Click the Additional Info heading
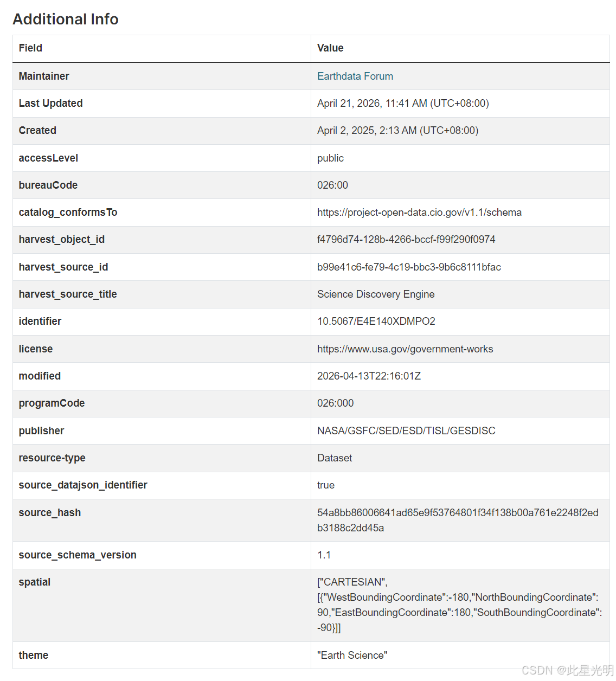 [x=66, y=19]
